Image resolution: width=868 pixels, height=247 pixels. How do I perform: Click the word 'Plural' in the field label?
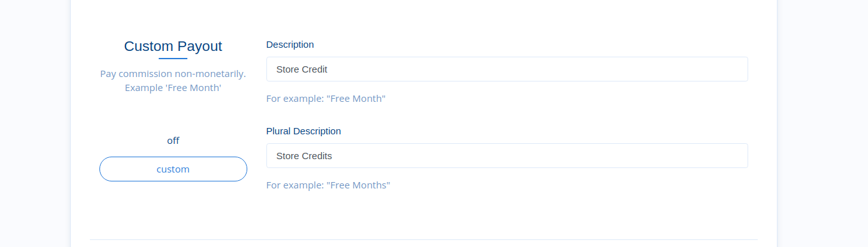click(x=278, y=131)
